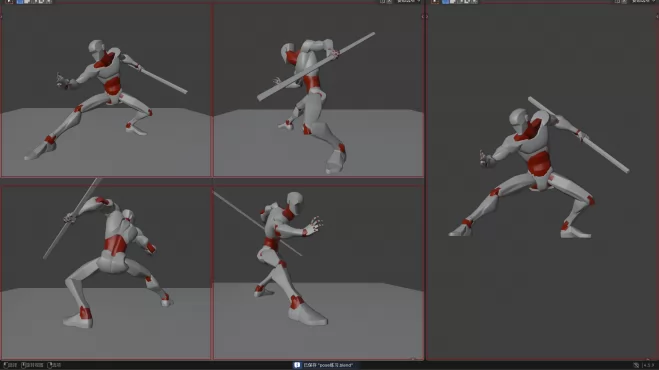The height and width of the screenshot is (370, 659).
Task: Click the info icon beside the saved-file message
Action: click(x=297, y=365)
